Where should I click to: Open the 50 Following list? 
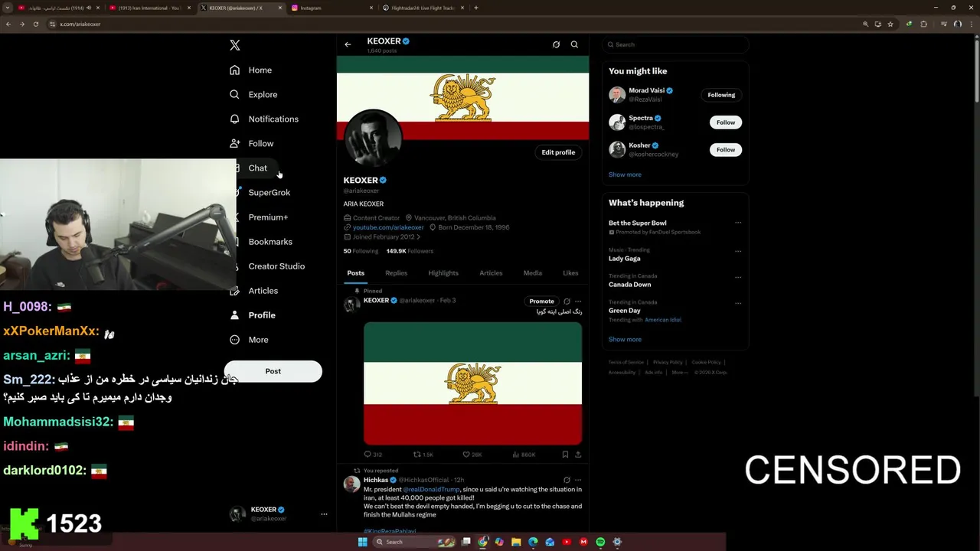point(361,251)
